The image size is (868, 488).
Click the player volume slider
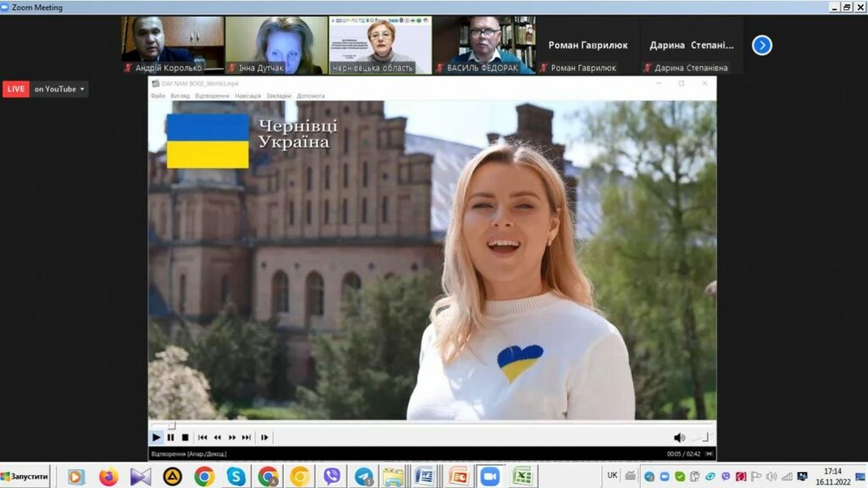point(702,437)
